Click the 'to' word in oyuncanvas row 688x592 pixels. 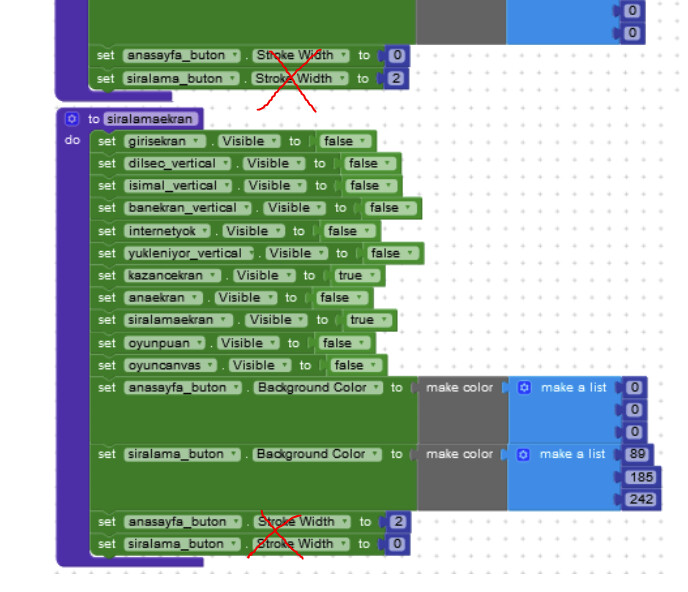click(305, 366)
